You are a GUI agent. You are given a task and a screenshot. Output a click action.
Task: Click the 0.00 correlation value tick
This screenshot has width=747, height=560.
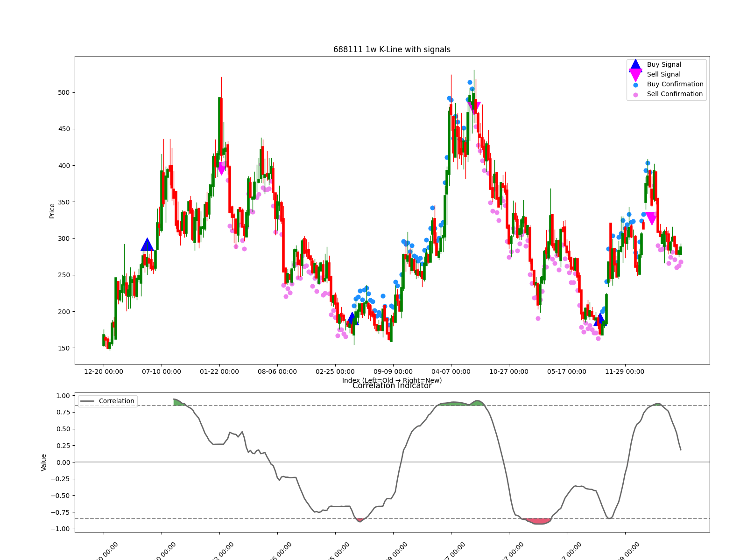(63, 462)
